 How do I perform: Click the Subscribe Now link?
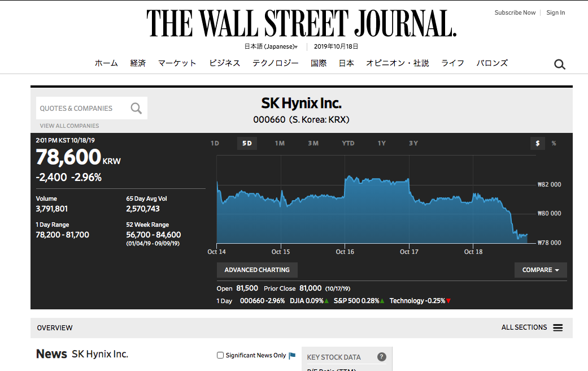coord(515,12)
